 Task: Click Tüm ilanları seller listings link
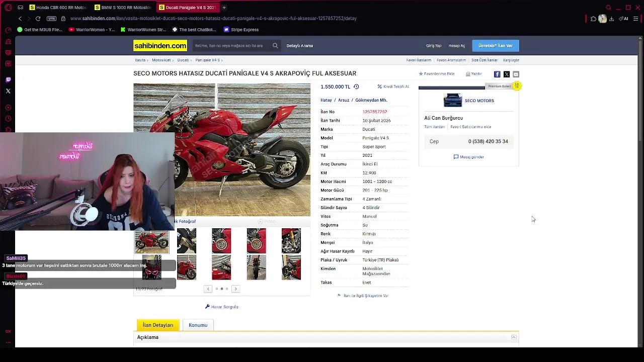click(x=434, y=127)
